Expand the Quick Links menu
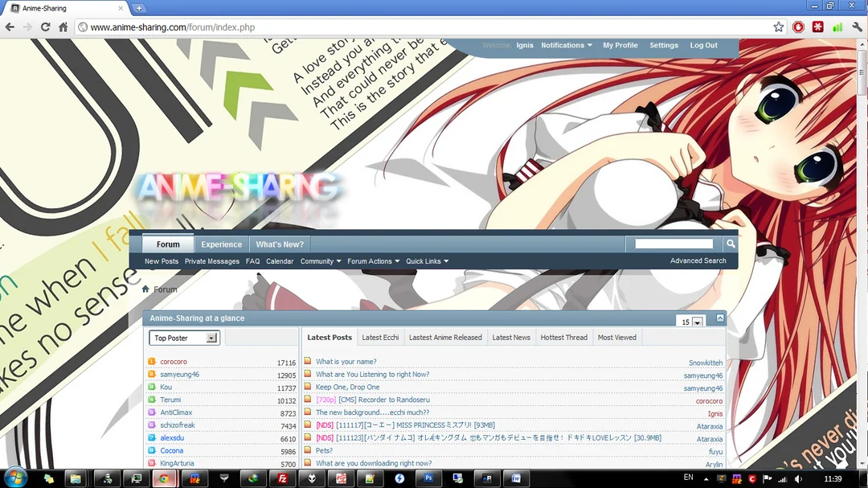The image size is (868, 488). tap(426, 260)
